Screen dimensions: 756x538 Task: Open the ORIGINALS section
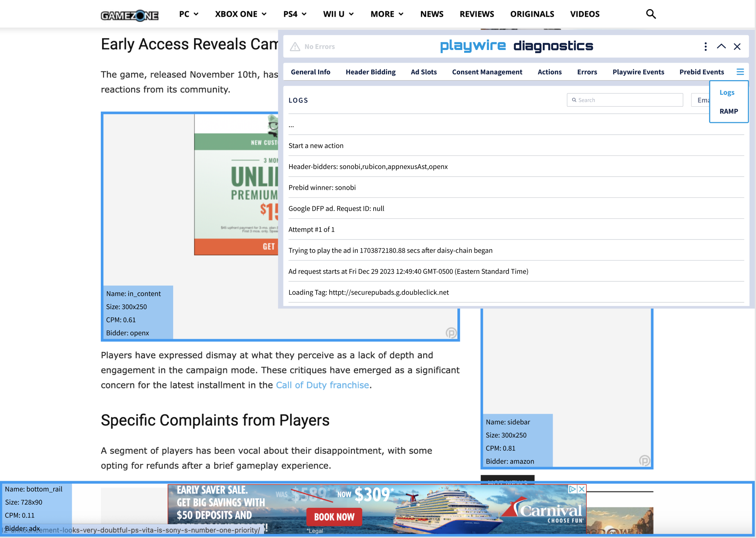(532, 14)
